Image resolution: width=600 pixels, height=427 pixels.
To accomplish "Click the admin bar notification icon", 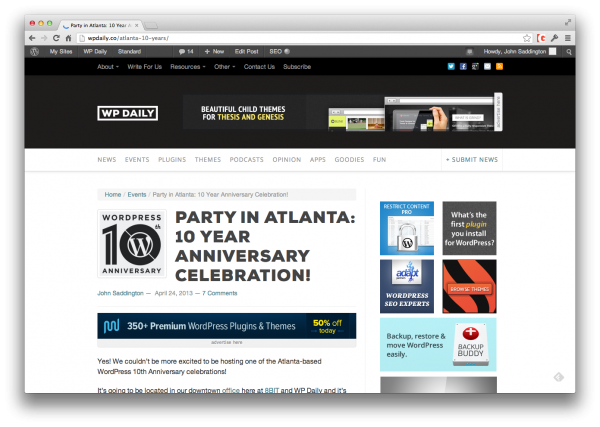I will tap(470, 52).
